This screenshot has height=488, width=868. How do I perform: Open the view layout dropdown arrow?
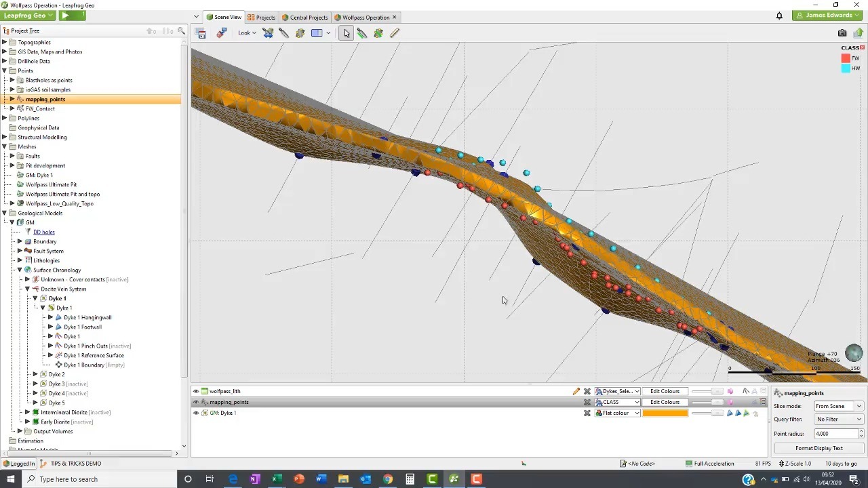click(x=328, y=33)
